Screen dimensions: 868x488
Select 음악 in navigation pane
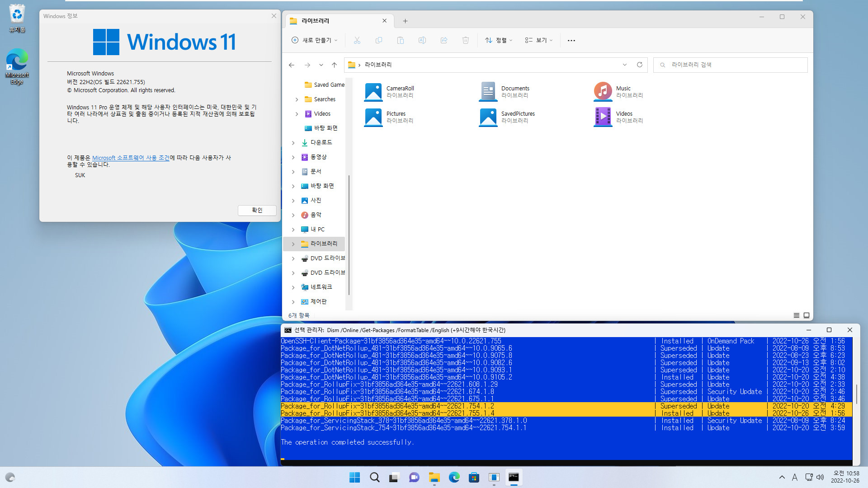pos(316,215)
